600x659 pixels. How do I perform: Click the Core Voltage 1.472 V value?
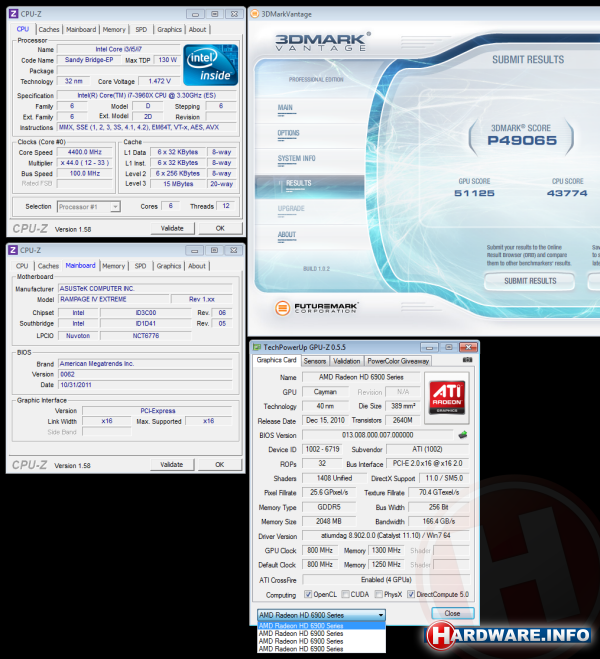coord(160,81)
